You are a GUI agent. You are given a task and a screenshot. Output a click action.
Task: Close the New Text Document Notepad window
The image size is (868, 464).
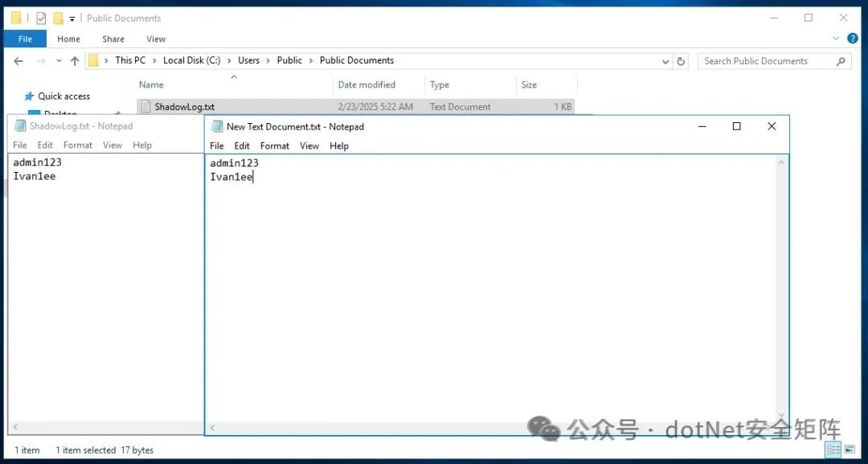pos(771,127)
